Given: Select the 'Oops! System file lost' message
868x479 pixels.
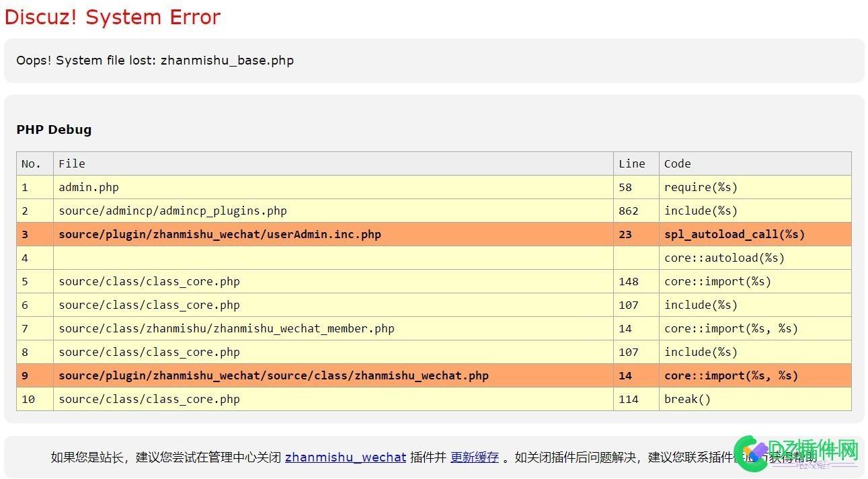Looking at the screenshot, I should pos(155,60).
